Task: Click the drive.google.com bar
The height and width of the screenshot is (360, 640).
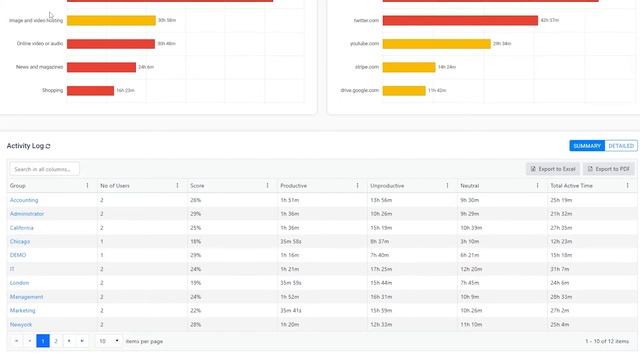Action: [x=404, y=90]
